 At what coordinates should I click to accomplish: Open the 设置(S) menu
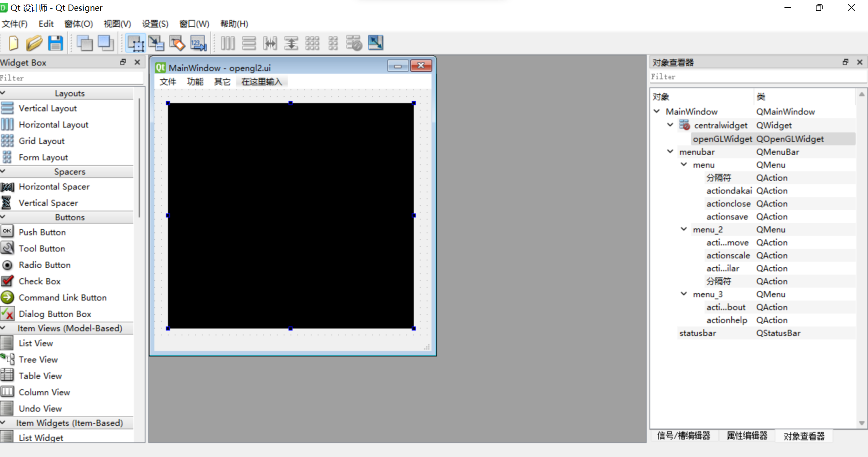tap(155, 24)
